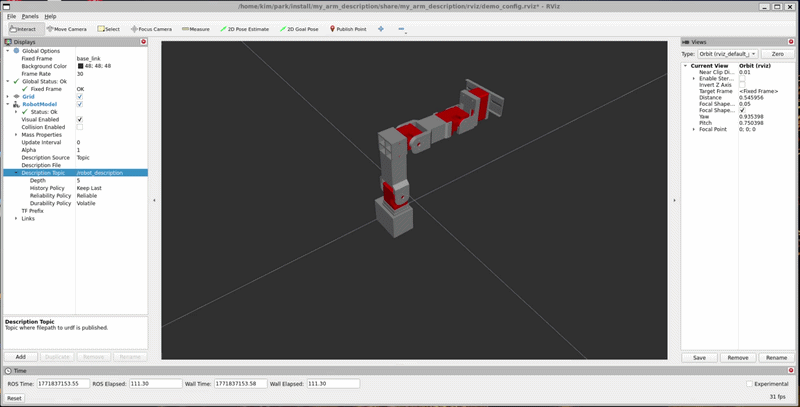The height and width of the screenshot is (407, 800).
Task: Expand the Links section
Action: click(16, 218)
